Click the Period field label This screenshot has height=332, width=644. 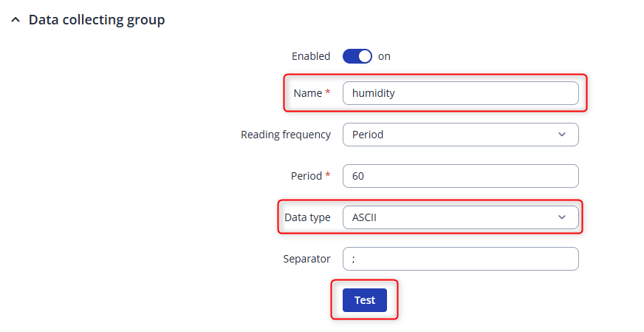coord(306,176)
